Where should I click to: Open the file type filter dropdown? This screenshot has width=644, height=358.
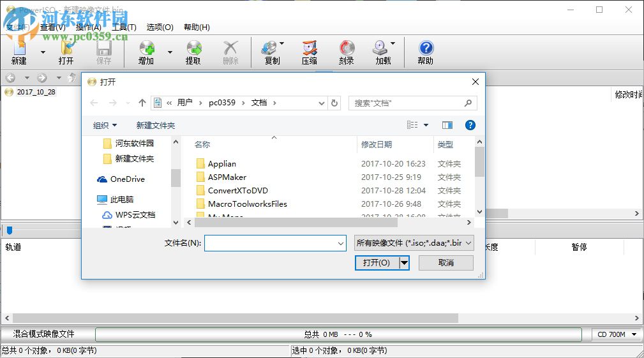(x=414, y=243)
